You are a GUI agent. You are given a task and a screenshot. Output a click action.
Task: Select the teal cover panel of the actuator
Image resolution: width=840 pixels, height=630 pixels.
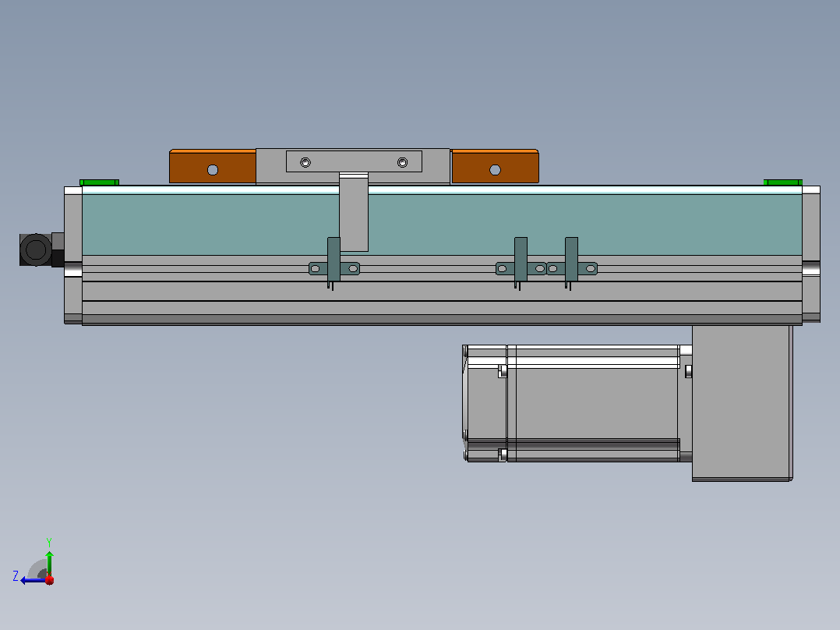point(442,225)
